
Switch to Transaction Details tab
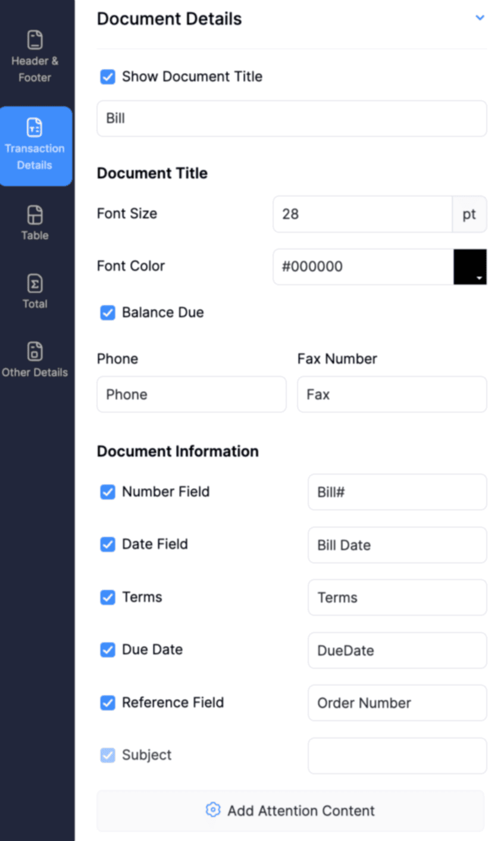tap(35, 146)
